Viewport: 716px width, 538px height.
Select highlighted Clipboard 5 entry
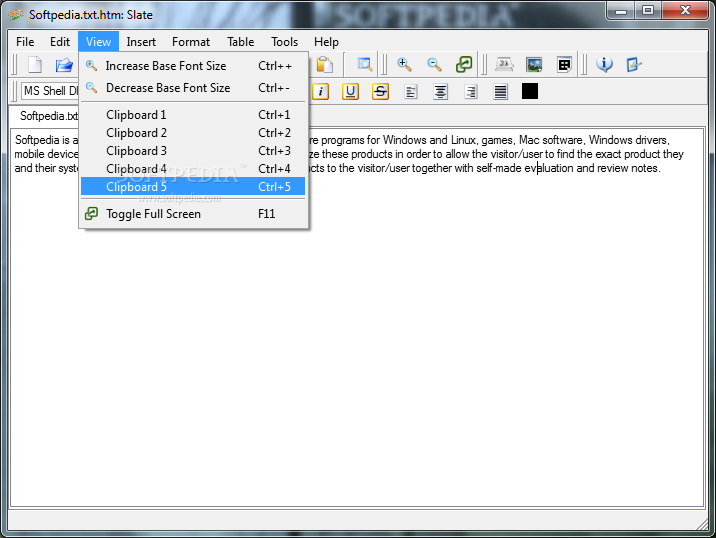click(x=193, y=186)
